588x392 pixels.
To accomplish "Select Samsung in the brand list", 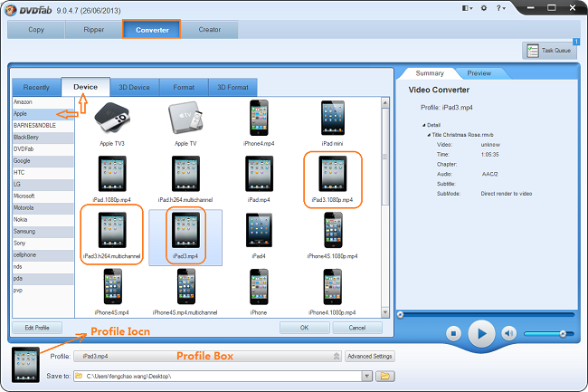I will click(43, 231).
